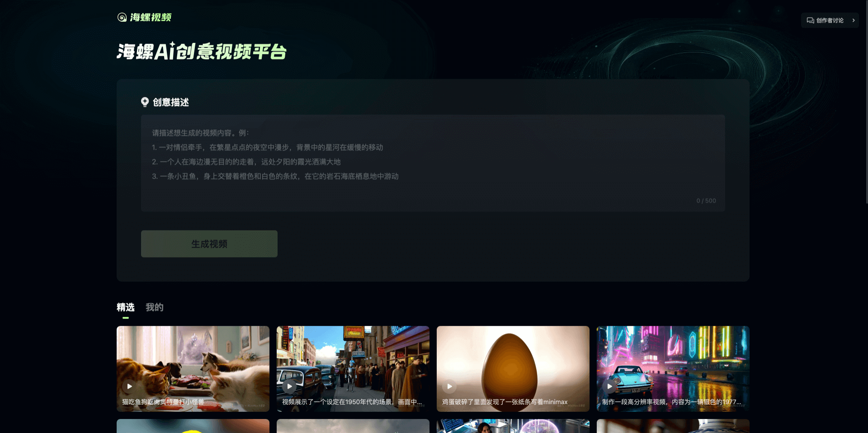Click the 0/500 character counter
Viewport: 868px width, 433px height.
pyautogui.click(x=706, y=201)
